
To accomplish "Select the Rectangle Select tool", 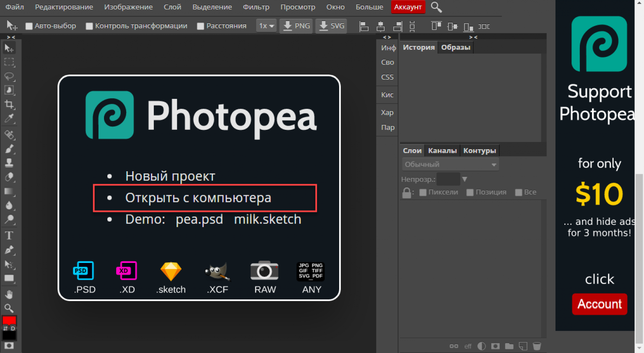I will pyautogui.click(x=9, y=62).
